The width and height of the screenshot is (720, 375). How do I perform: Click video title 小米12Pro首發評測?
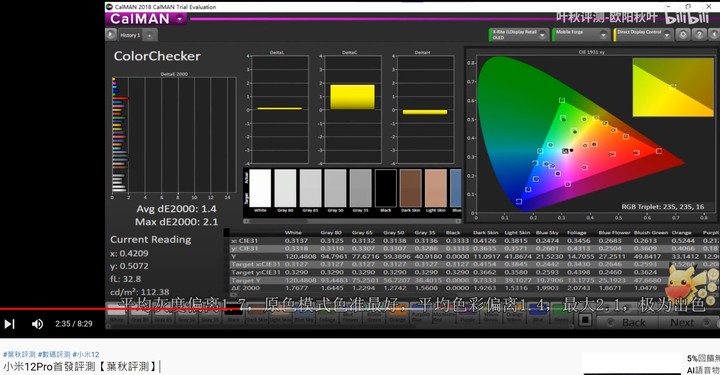pos(80,366)
